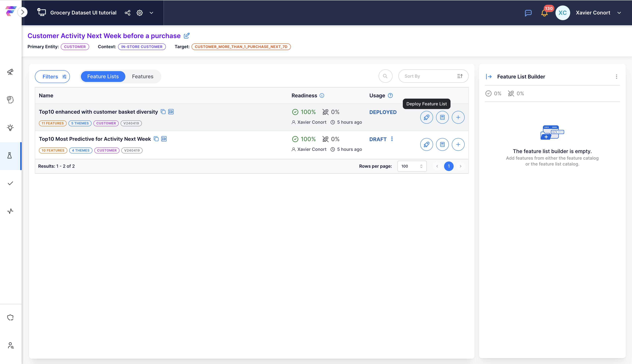Click the IN-STORE CUSTOMER context tag
632x364 pixels.
142,47
